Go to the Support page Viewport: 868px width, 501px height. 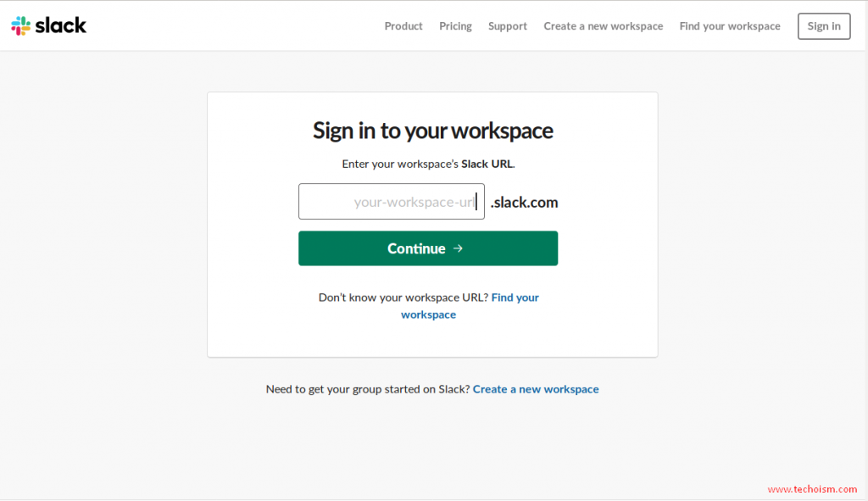pyautogui.click(x=507, y=26)
